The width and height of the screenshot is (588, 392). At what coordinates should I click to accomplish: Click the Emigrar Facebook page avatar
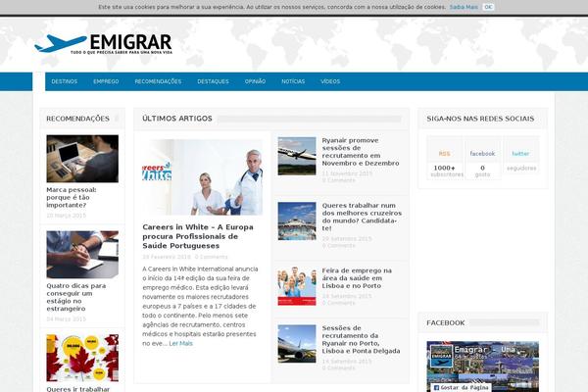tap(441, 356)
